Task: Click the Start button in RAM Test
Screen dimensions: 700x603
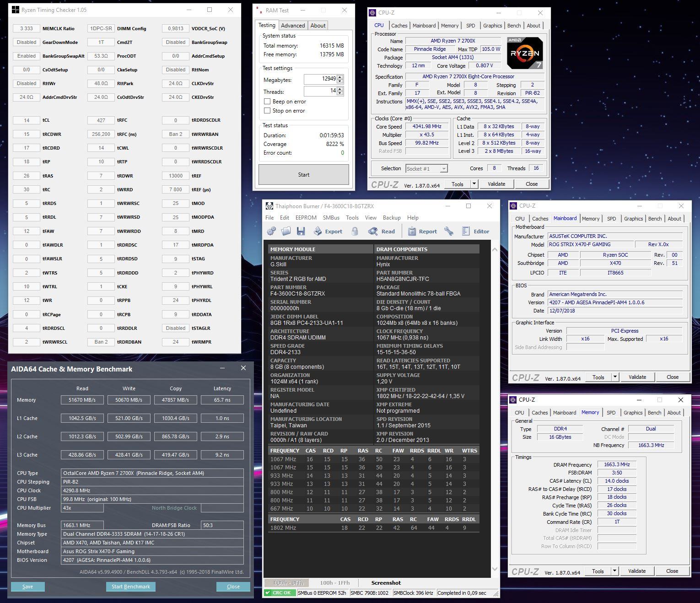Action: click(304, 175)
